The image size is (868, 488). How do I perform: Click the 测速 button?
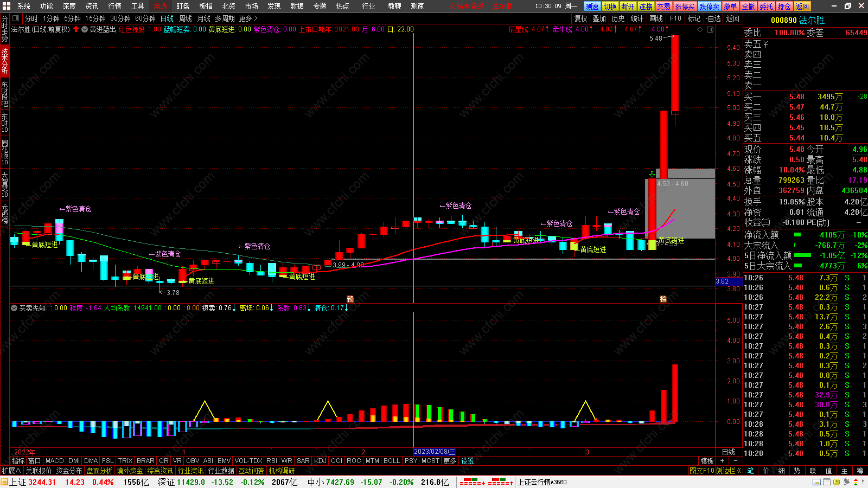592,7
